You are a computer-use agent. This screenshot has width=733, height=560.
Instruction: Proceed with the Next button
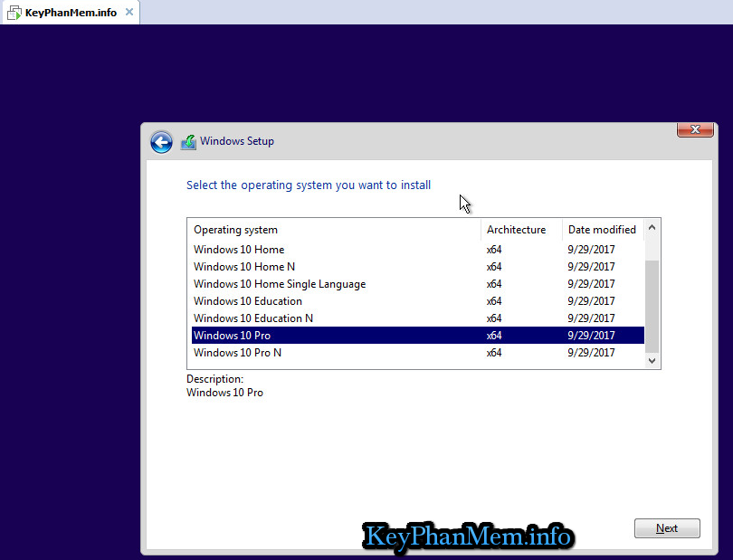click(667, 528)
